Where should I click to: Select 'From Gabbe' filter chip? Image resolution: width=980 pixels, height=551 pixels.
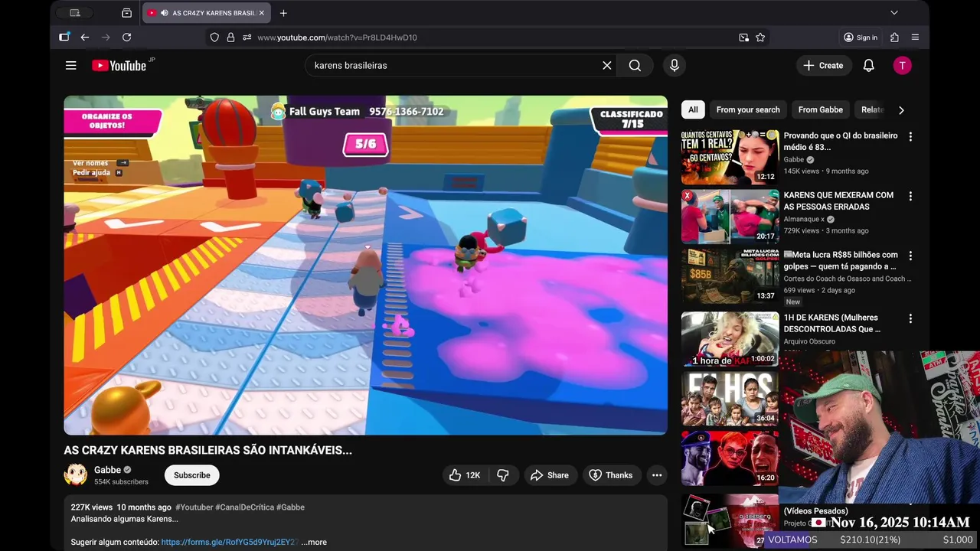click(821, 110)
